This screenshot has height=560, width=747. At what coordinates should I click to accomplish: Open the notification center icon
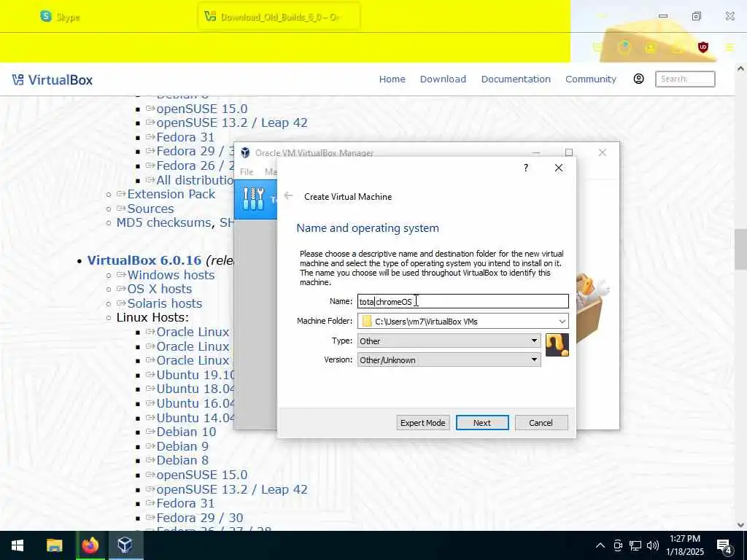(x=724, y=547)
